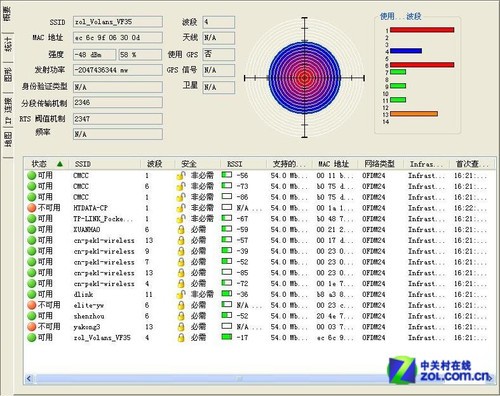Click the signal bar icon beside RSSI -67
This screenshot has width=500, height=396.
tap(227, 218)
